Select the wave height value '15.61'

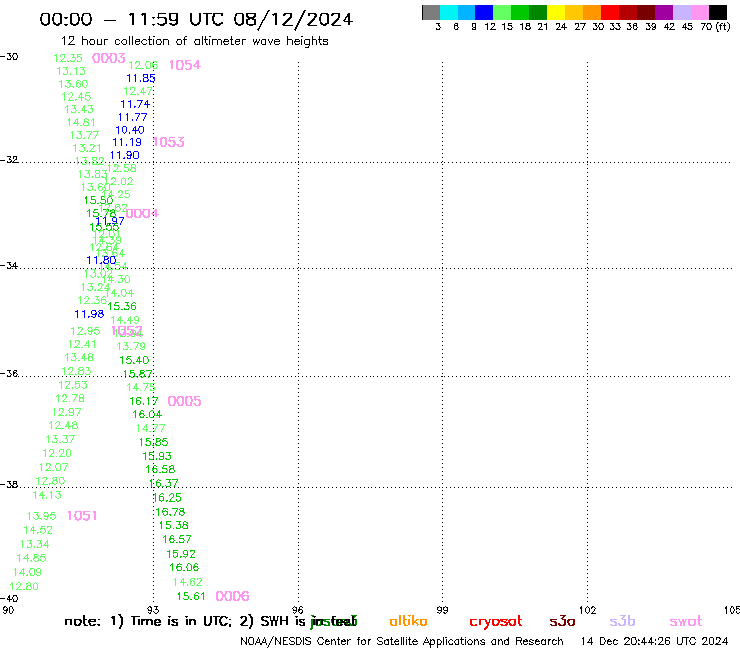point(191,596)
